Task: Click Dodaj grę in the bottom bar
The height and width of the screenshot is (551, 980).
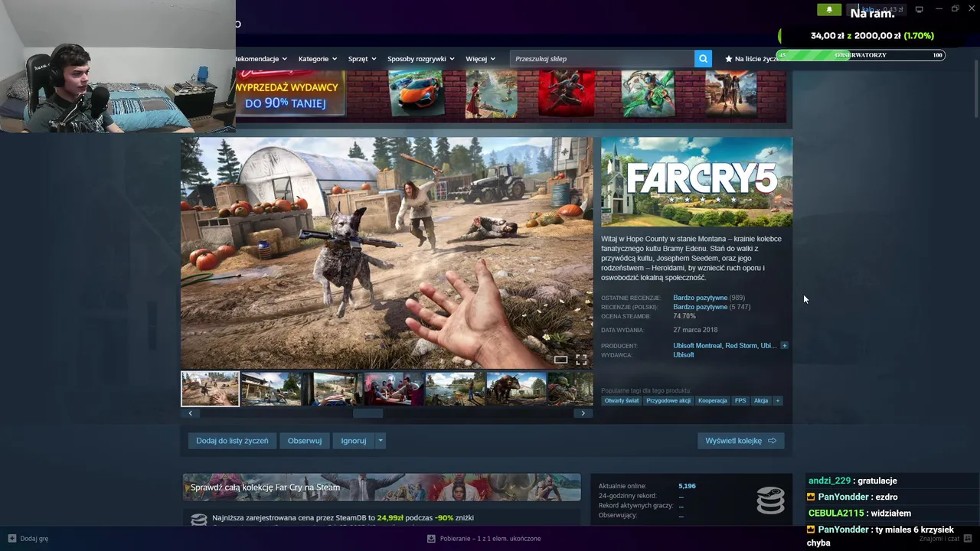Action: [x=28, y=539]
